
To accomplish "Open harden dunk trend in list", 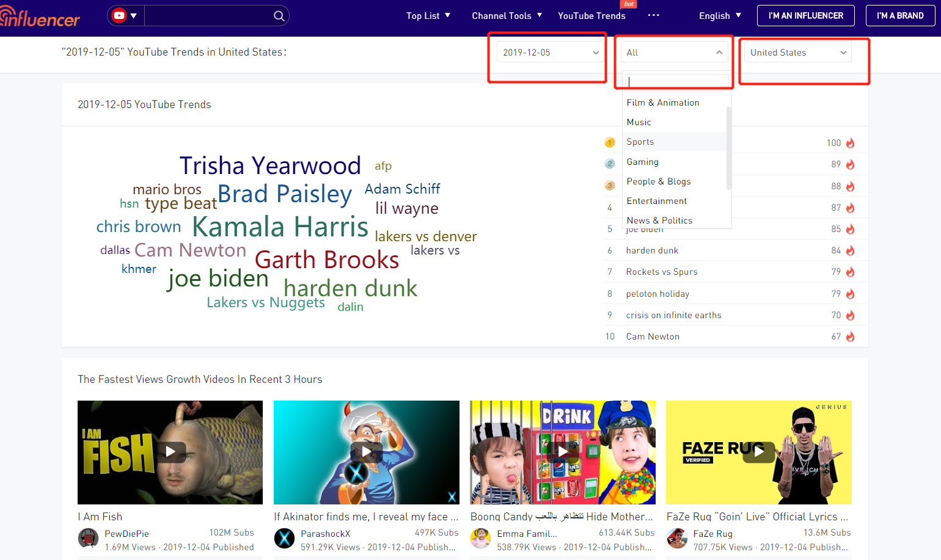I will click(652, 250).
